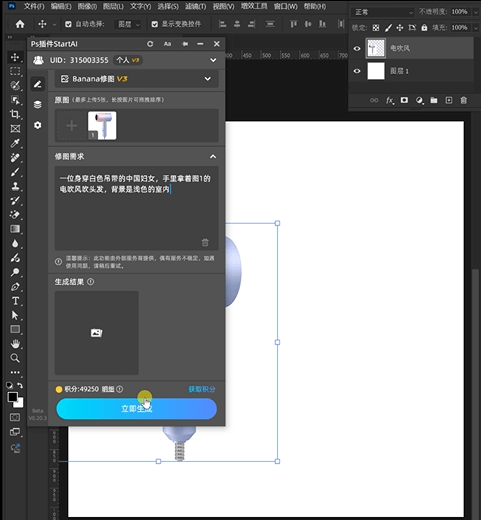Select the Hand tool
The image size is (481, 520).
coord(15,344)
